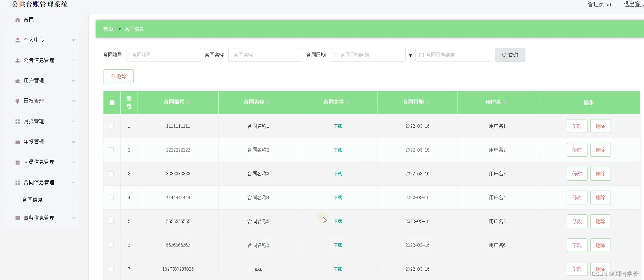Sort table by 合同文件 column arrows
The height and width of the screenshot is (280, 644).
[348, 102]
